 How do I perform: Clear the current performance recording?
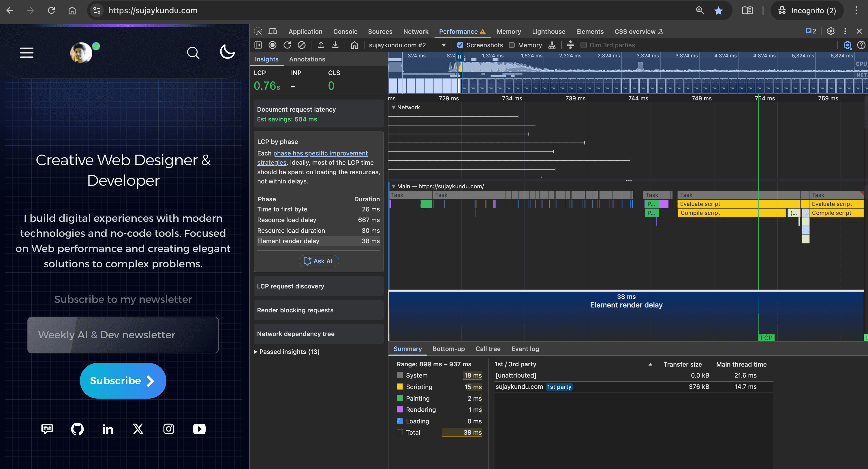302,45
